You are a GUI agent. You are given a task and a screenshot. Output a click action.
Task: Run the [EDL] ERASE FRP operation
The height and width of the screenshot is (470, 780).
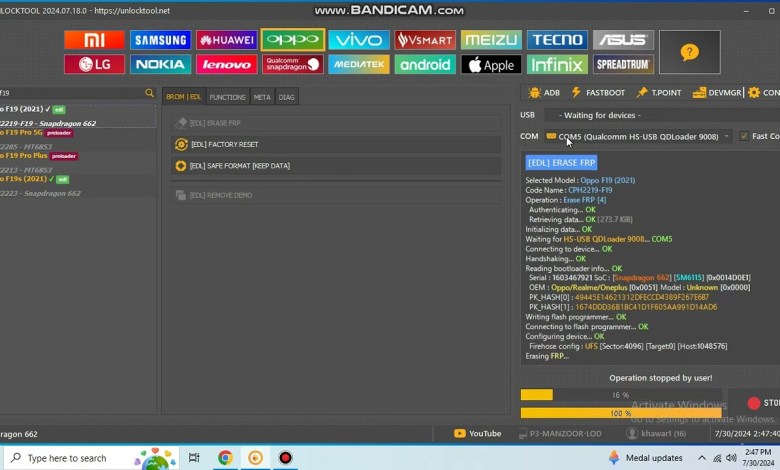(x=336, y=123)
